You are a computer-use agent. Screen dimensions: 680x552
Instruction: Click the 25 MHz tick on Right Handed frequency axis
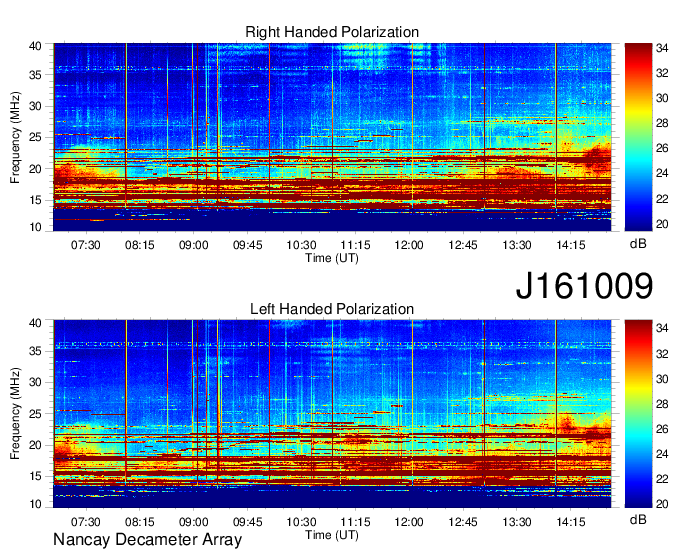pyautogui.click(x=36, y=138)
